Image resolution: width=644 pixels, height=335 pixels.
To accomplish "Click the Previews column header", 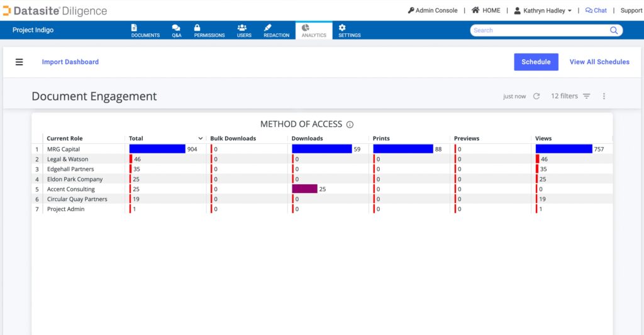I will click(x=467, y=138).
